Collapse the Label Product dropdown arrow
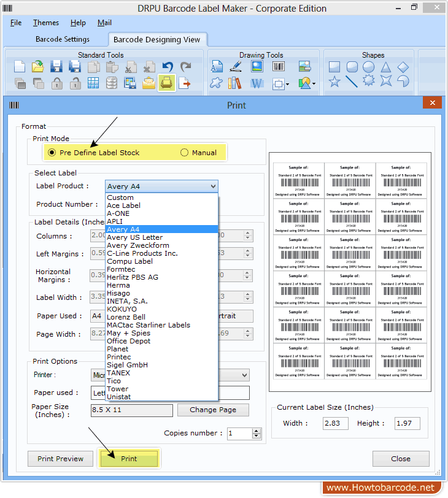 (x=212, y=186)
